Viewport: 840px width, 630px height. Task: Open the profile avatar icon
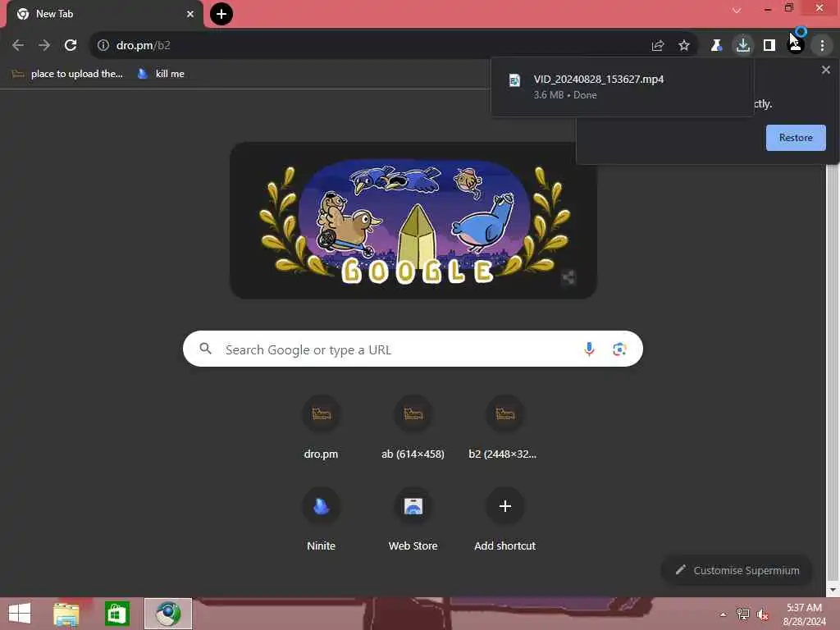pos(796,46)
